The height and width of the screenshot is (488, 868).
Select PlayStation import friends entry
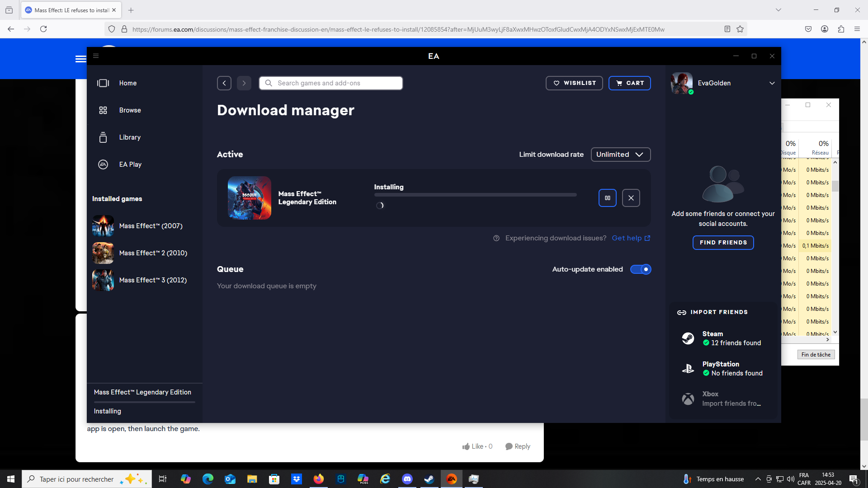click(x=723, y=368)
